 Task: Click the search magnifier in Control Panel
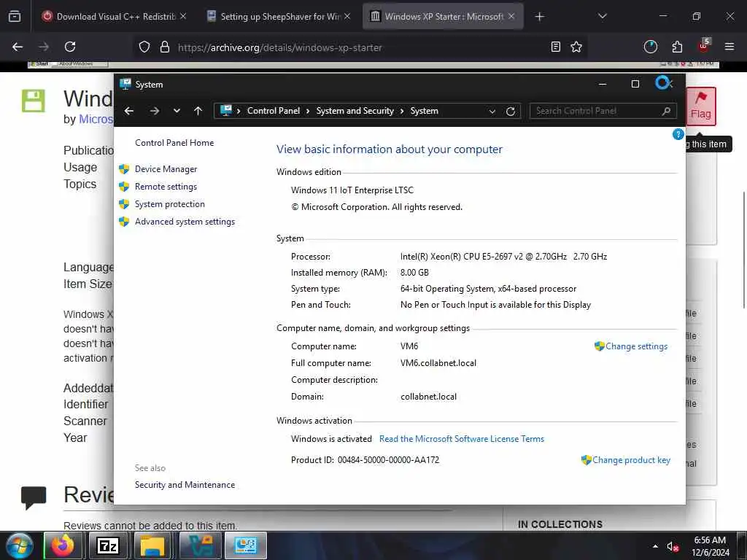click(666, 111)
